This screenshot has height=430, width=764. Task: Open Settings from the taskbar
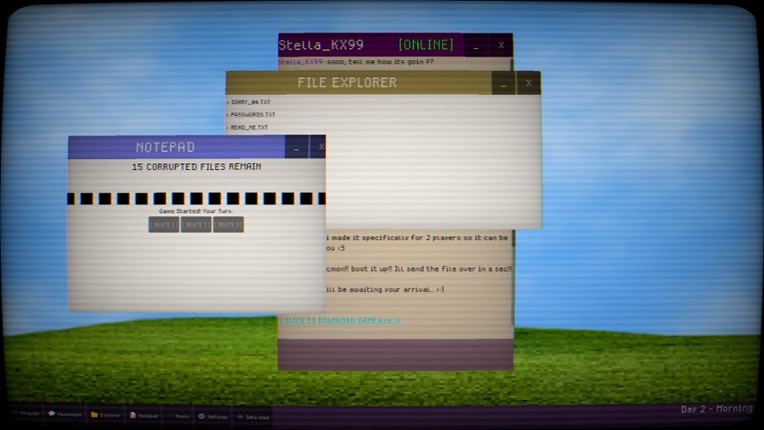(x=213, y=416)
